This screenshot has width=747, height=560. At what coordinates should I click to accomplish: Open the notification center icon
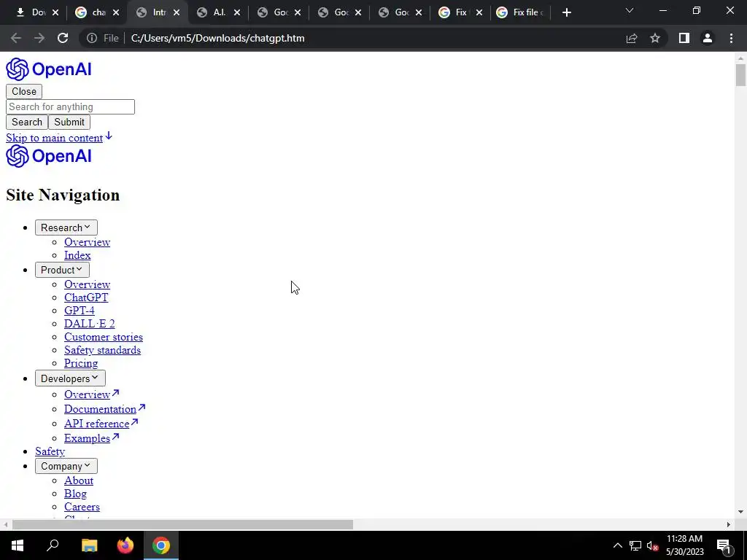point(724,545)
